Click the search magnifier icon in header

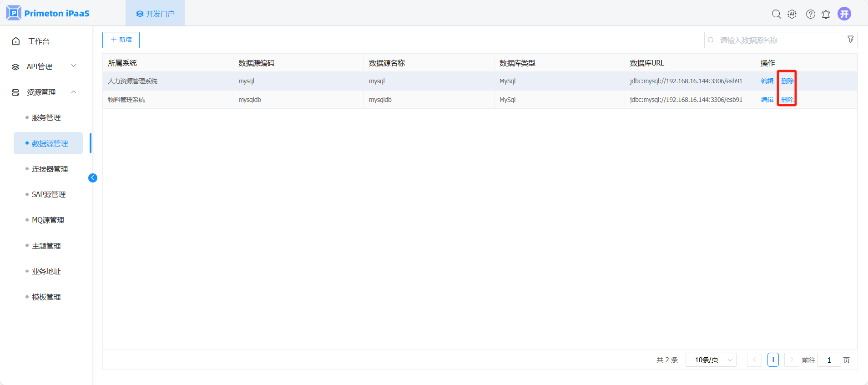(776, 14)
